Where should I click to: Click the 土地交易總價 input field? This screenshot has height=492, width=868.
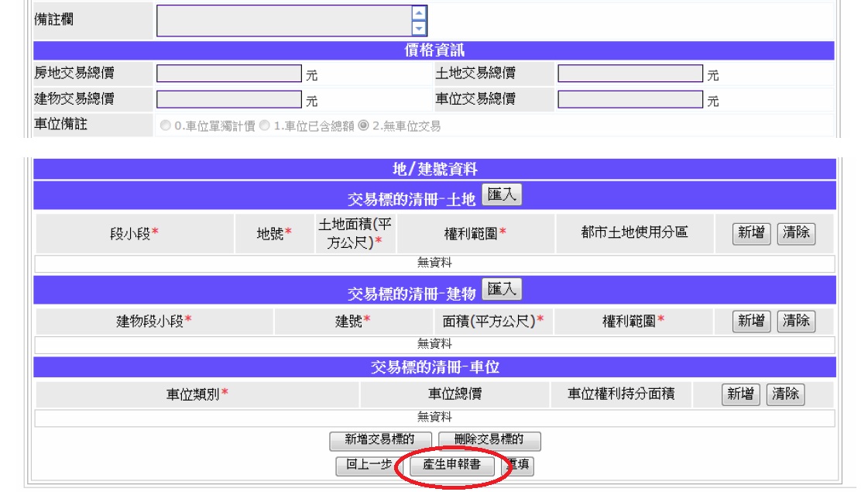pos(630,74)
